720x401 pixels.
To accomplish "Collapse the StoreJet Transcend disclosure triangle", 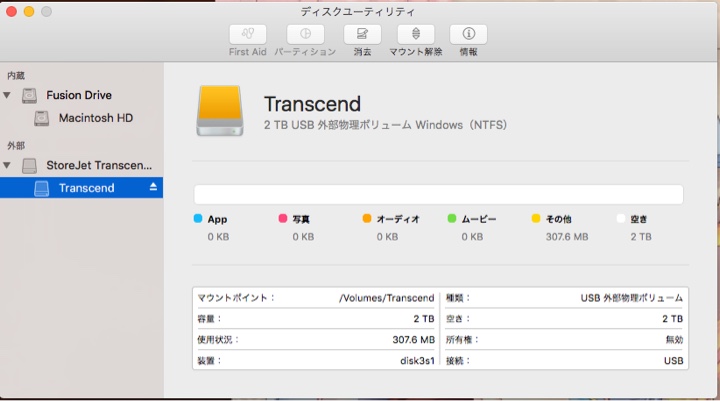I will click(x=7, y=165).
